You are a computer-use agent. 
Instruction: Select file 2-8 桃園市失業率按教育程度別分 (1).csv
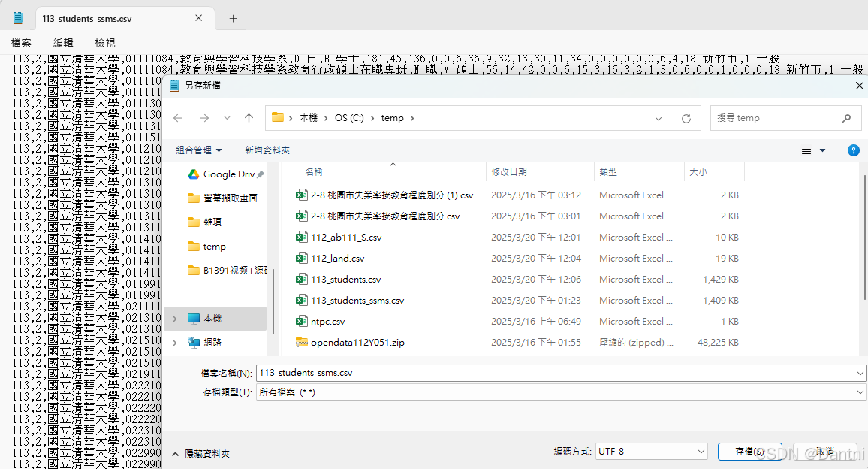392,195
